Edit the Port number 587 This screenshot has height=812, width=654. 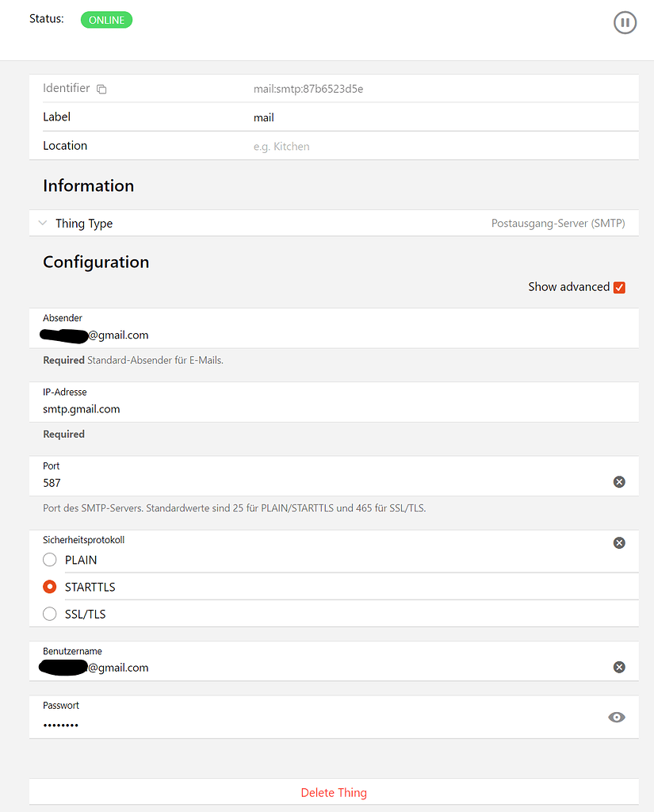[52, 482]
